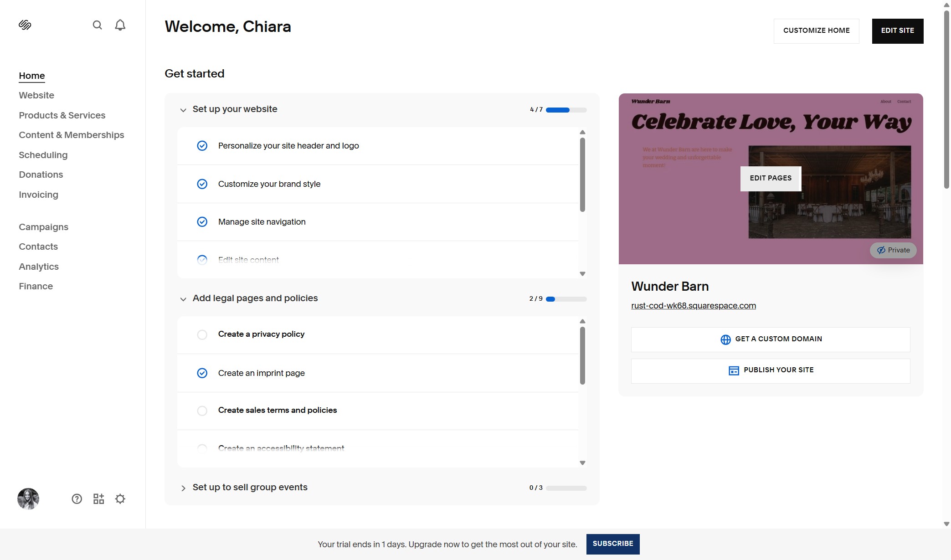
Task: Click the 4/7 progress bar for website setup
Action: [x=566, y=110]
